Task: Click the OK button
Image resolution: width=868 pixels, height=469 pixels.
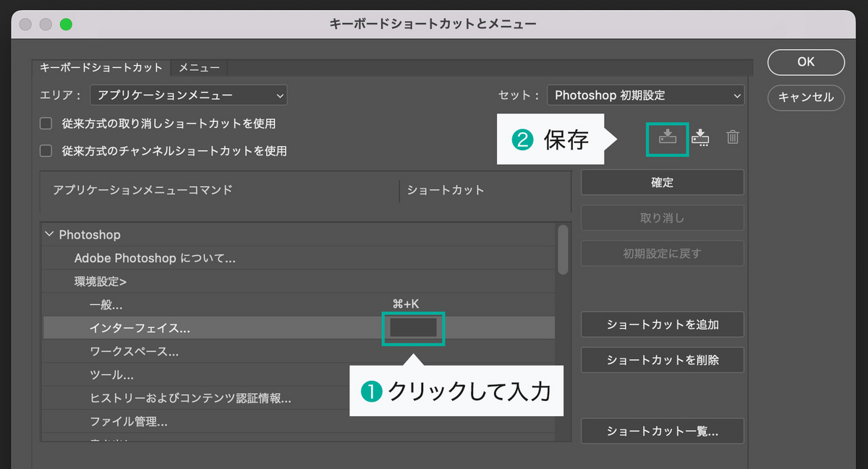Action: click(806, 62)
